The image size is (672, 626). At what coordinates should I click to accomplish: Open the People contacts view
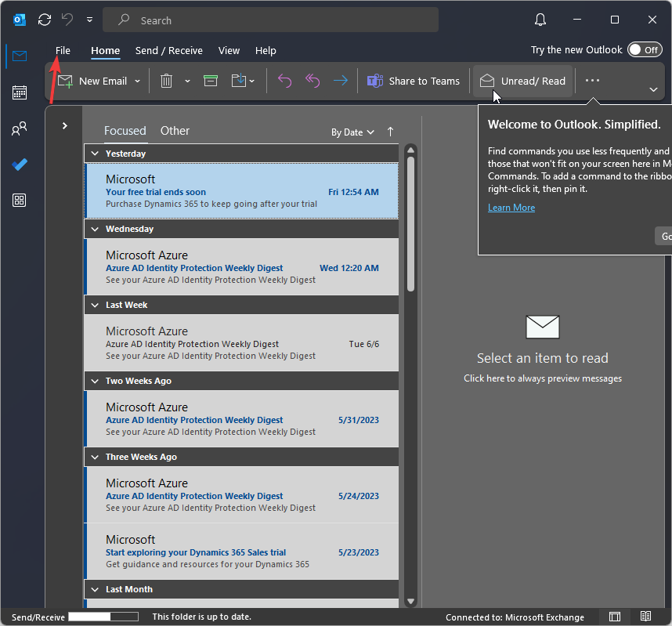(x=20, y=128)
